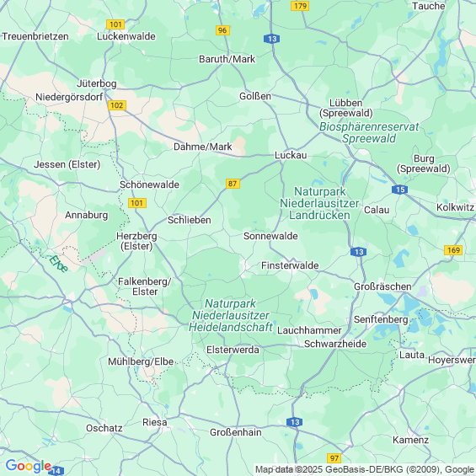The width and height of the screenshot is (476, 476).
Task: Click the Google logo
Action: click(x=29, y=466)
